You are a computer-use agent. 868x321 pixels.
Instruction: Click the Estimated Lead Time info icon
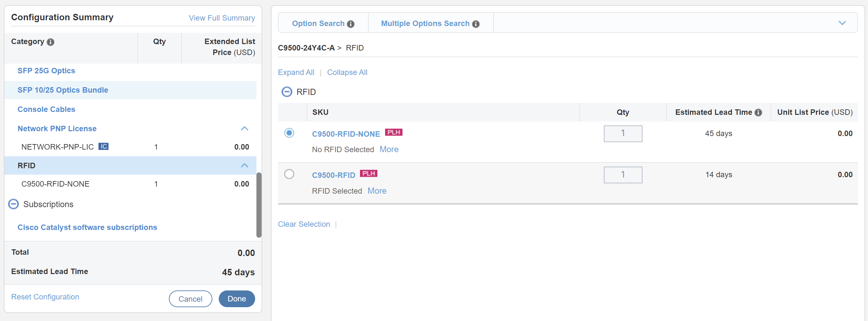758,113
